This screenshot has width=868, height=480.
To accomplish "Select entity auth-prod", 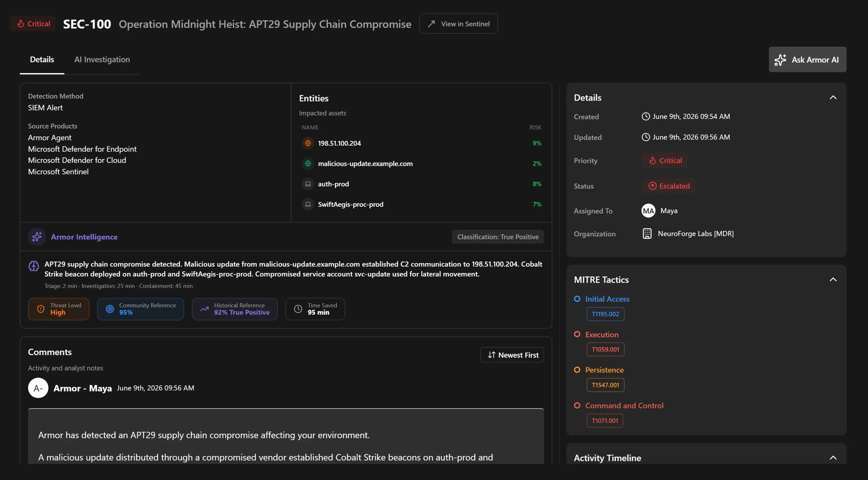I will pyautogui.click(x=333, y=184).
